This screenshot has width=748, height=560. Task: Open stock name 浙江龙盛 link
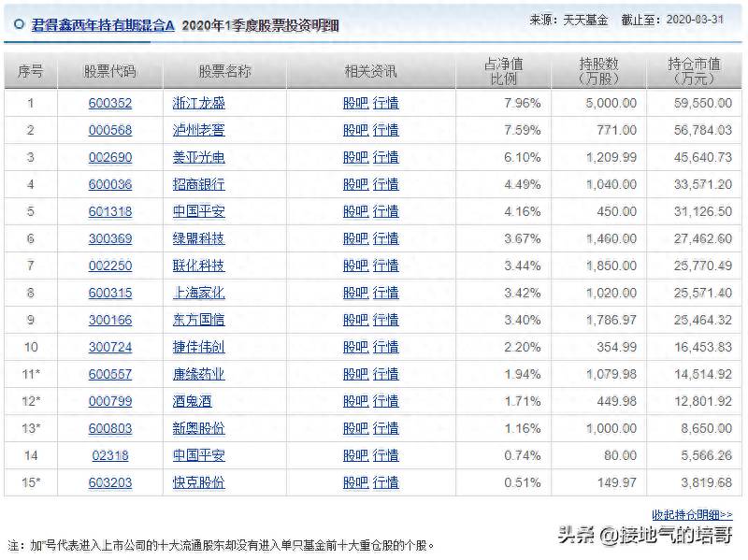(198, 103)
